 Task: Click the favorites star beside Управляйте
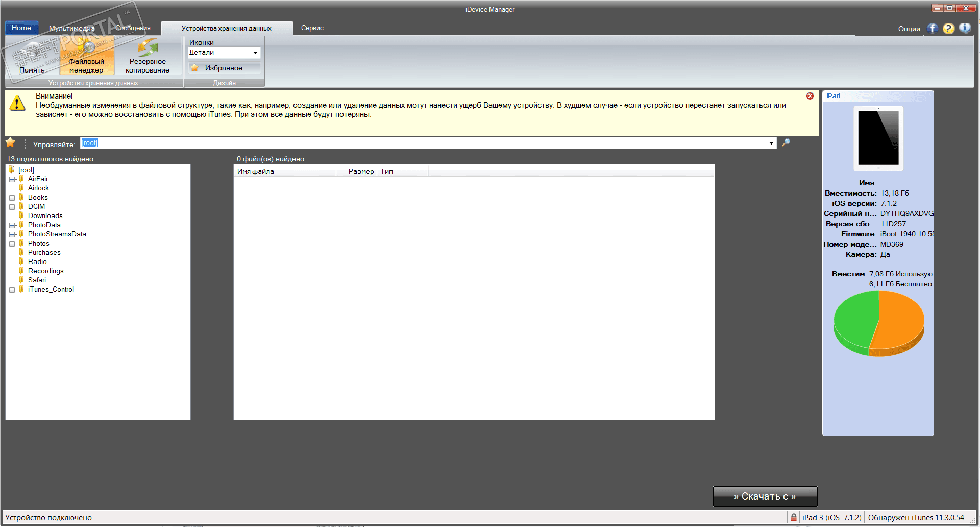coord(10,142)
